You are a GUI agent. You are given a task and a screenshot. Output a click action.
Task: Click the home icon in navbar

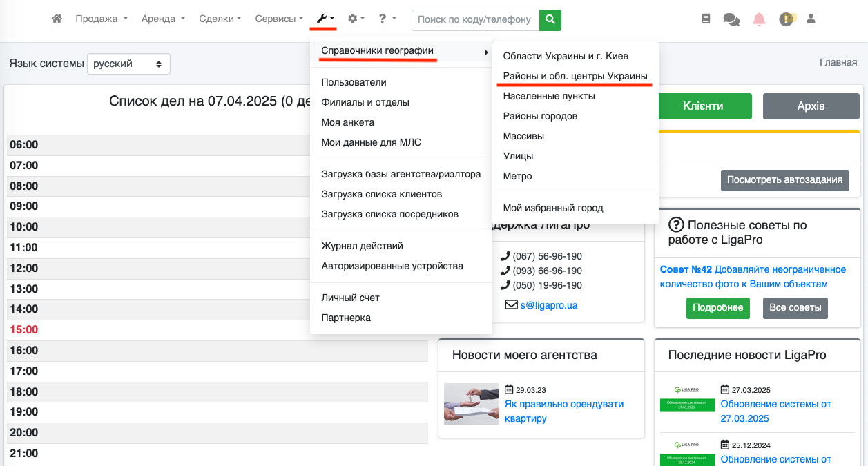(57, 19)
